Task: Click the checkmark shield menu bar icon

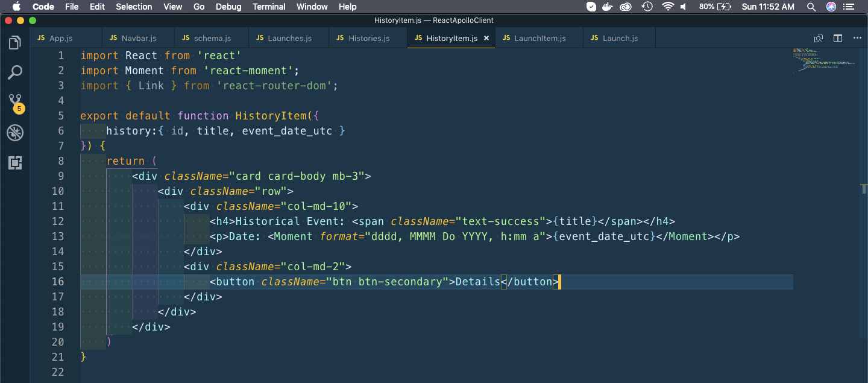Action: coord(591,7)
